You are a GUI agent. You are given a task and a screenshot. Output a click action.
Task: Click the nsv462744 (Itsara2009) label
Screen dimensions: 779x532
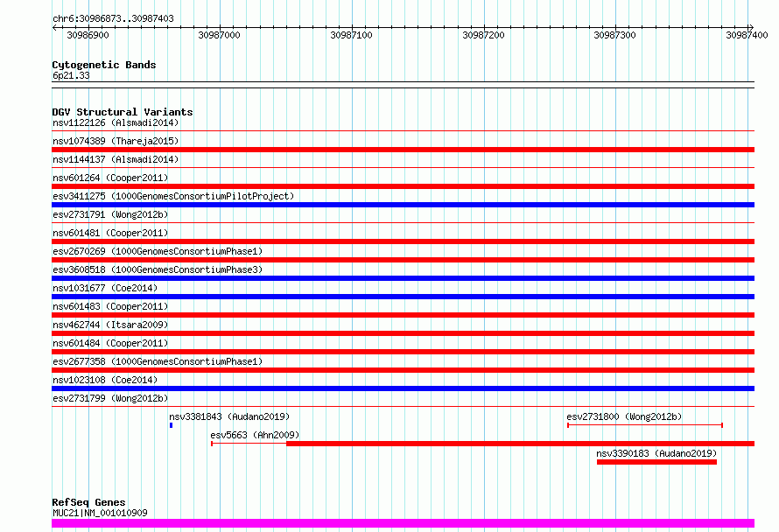110,325
